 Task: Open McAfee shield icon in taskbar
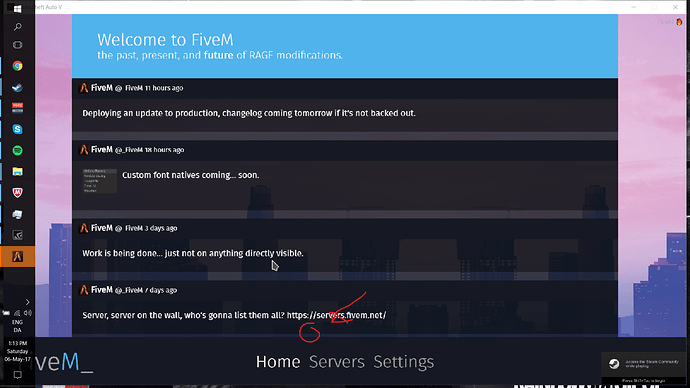click(x=18, y=193)
